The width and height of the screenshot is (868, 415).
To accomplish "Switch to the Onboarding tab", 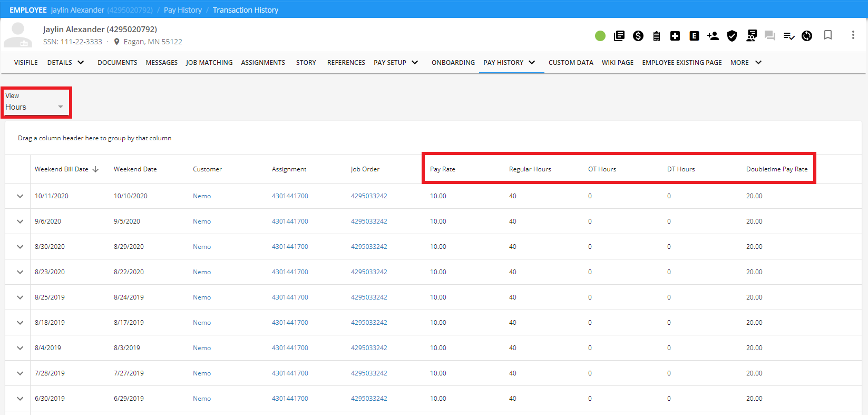I will point(453,63).
